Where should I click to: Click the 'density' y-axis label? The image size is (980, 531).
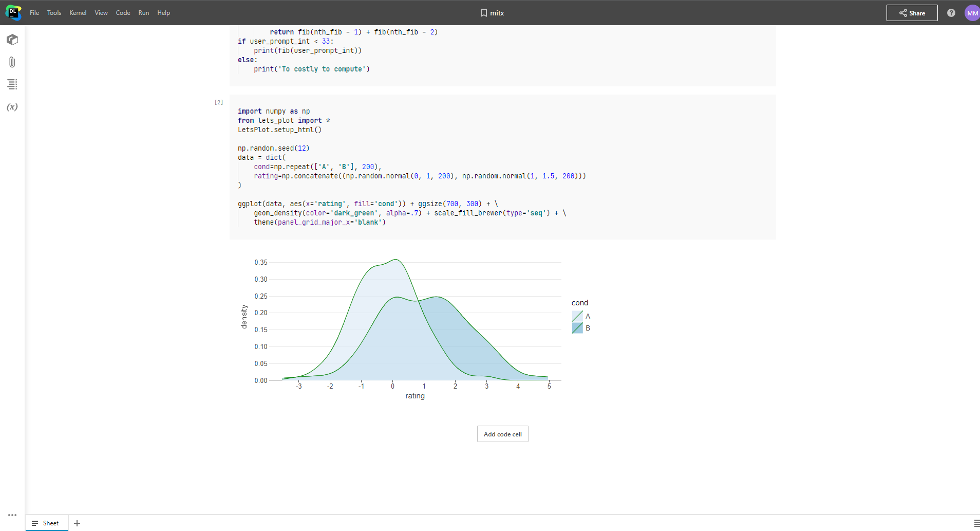pyautogui.click(x=244, y=317)
